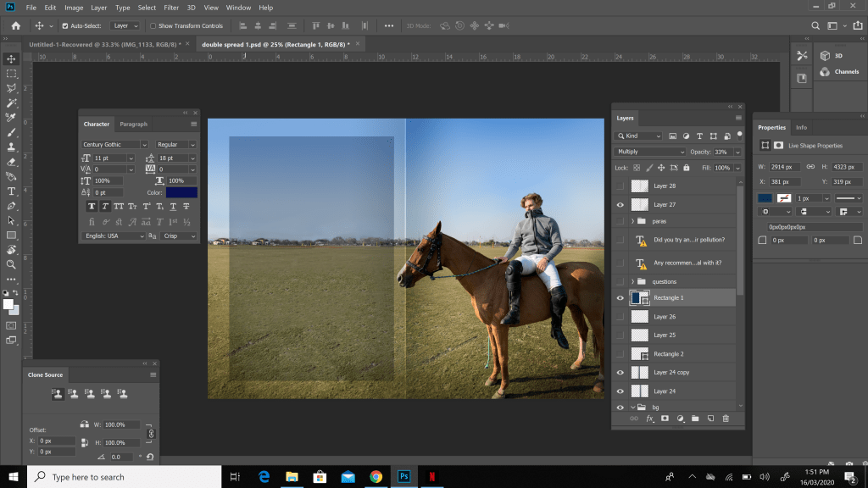
Task: Switch to the Paragraph tab
Action: [x=133, y=125]
